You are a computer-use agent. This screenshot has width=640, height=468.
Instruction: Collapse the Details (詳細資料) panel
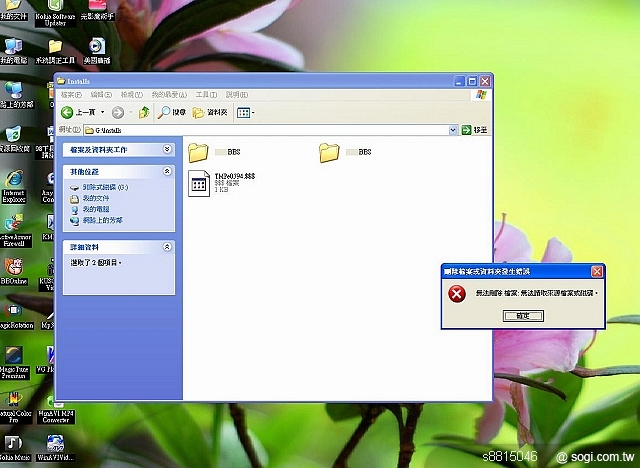(166, 246)
